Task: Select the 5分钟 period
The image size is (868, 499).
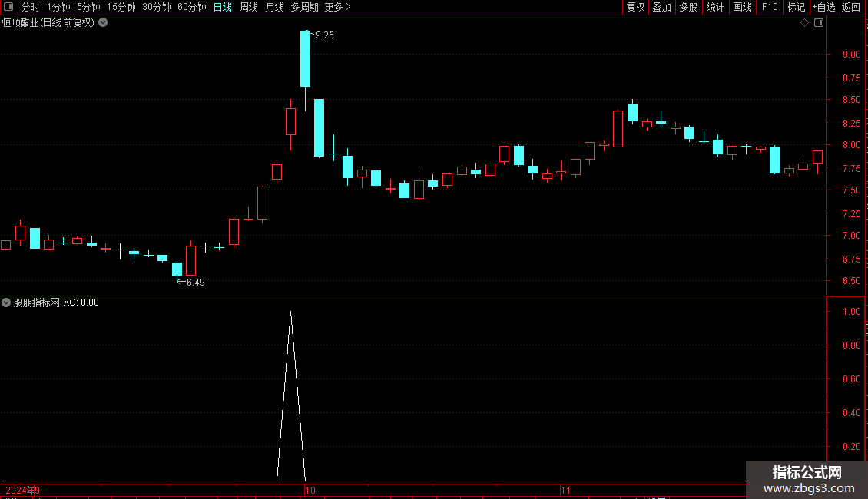Action: [88, 7]
